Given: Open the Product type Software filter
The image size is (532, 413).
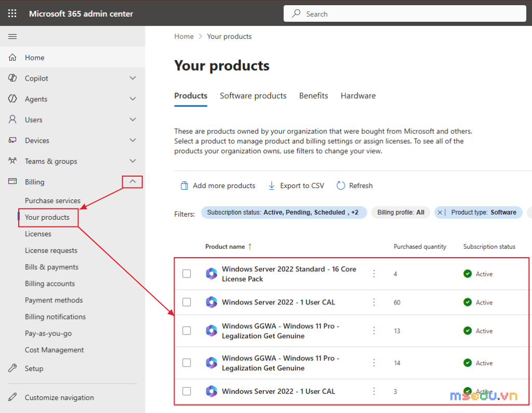Looking at the screenshot, I should pyautogui.click(x=484, y=212).
